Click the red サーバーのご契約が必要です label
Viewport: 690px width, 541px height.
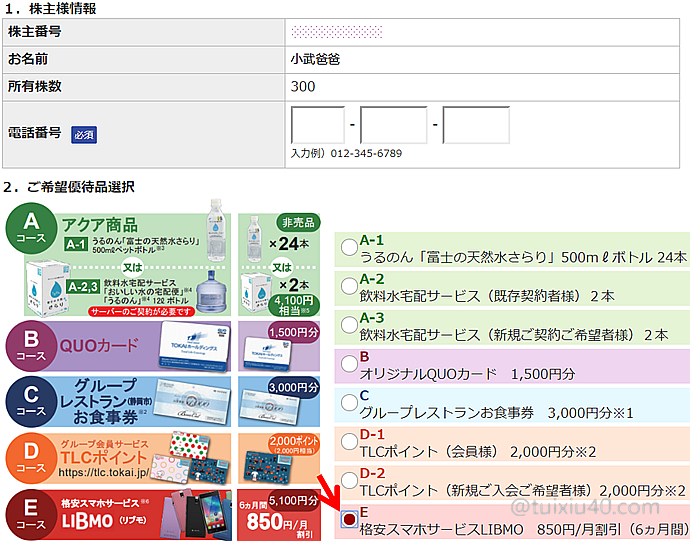(141, 311)
